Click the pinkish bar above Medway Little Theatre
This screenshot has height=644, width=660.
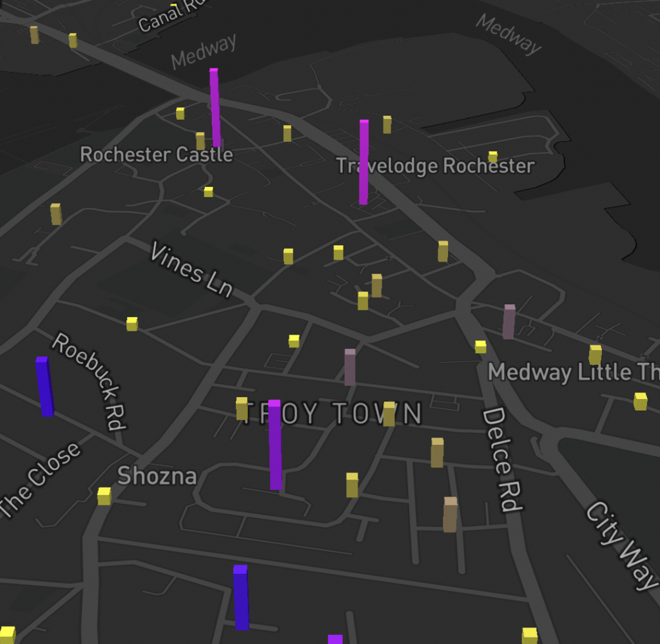tap(509, 322)
